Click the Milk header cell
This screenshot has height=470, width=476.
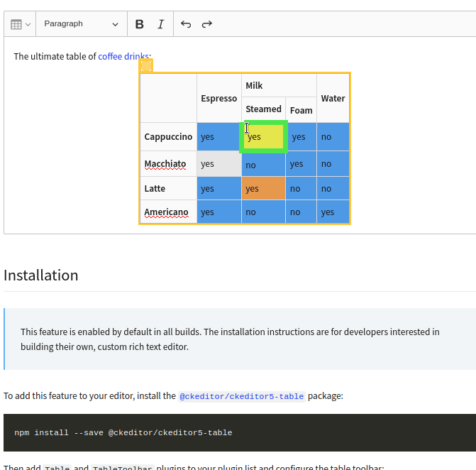279,85
